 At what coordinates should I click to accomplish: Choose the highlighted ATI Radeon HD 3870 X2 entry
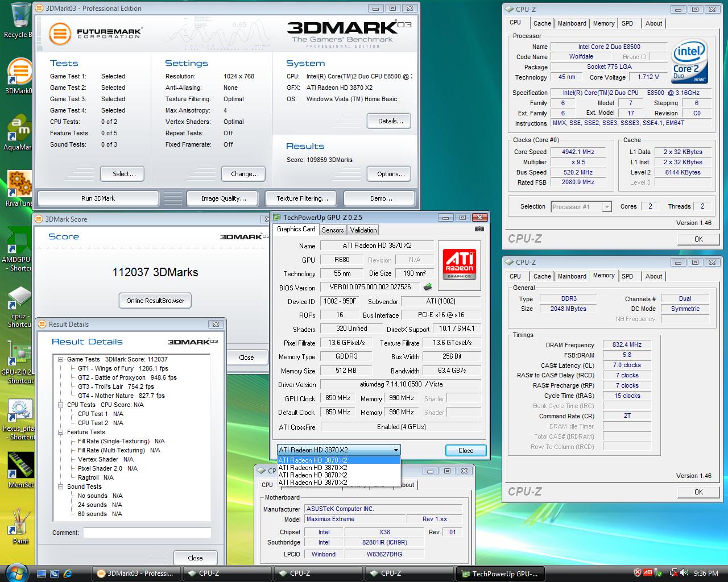point(339,460)
